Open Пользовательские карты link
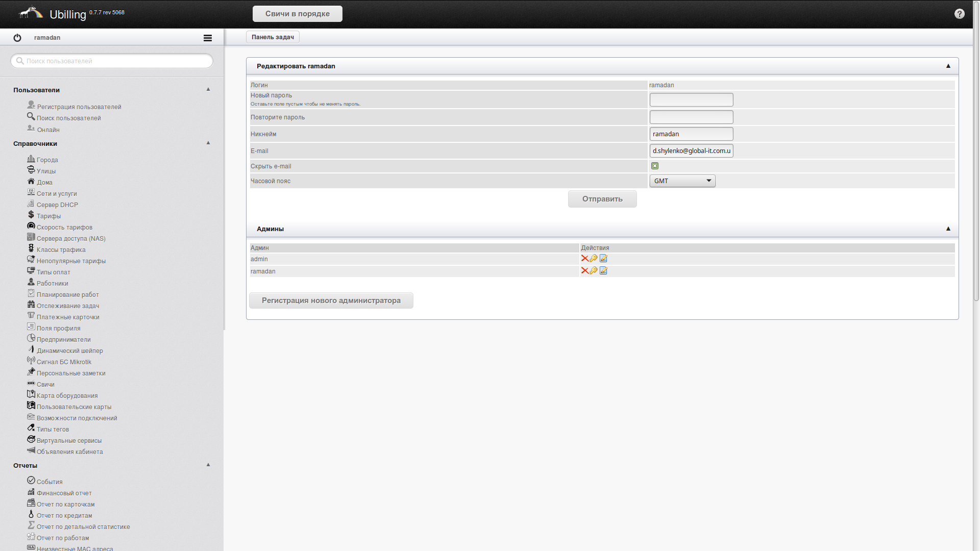The image size is (980, 551). (x=74, y=407)
